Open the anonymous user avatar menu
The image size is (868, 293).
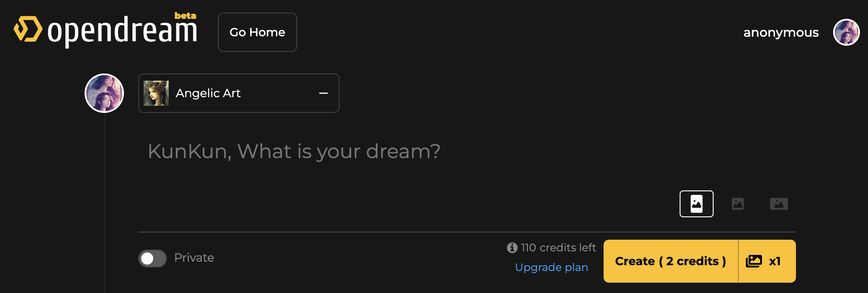click(846, 32)
